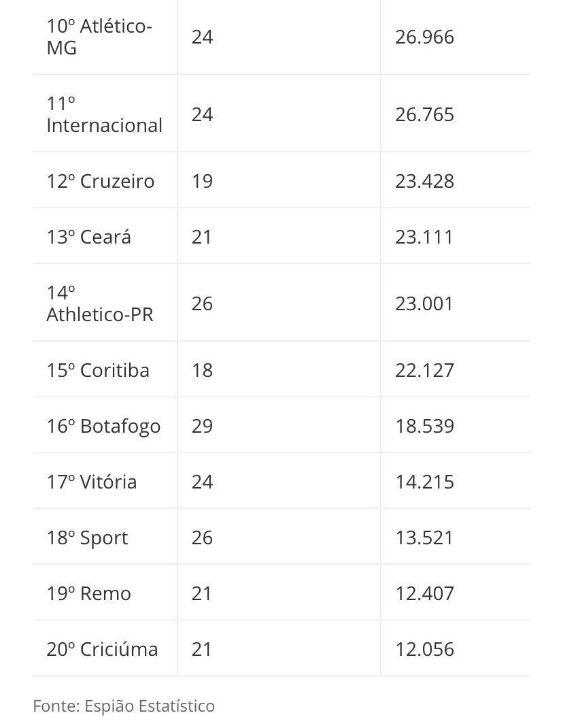
Task: Click the 26.966 average value
Action: [x=424, y=37]
